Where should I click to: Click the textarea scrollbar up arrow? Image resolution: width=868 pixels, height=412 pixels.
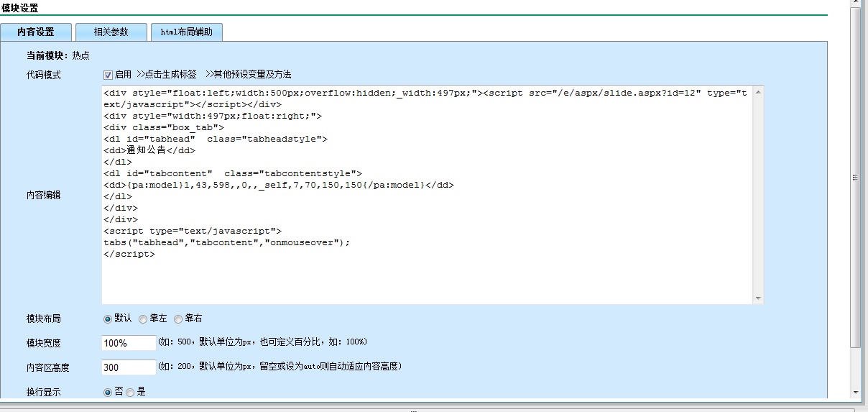[x=758, y=91]
